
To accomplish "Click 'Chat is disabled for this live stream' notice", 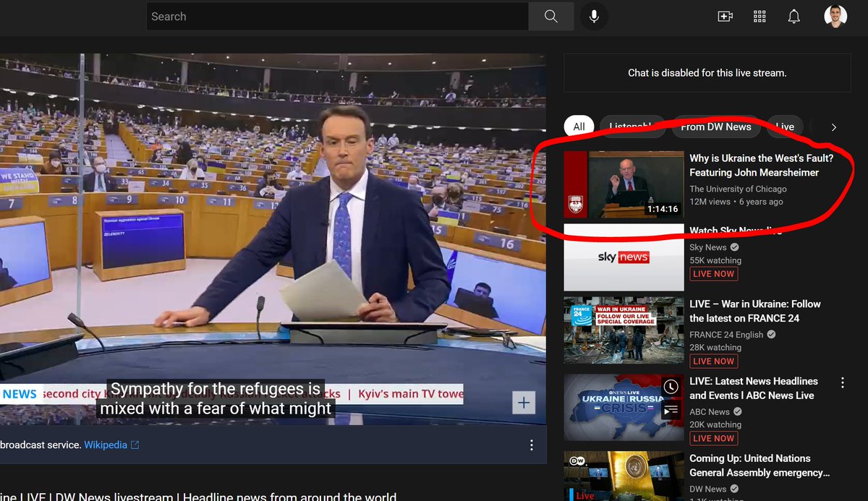I will [x=707, y=72].
